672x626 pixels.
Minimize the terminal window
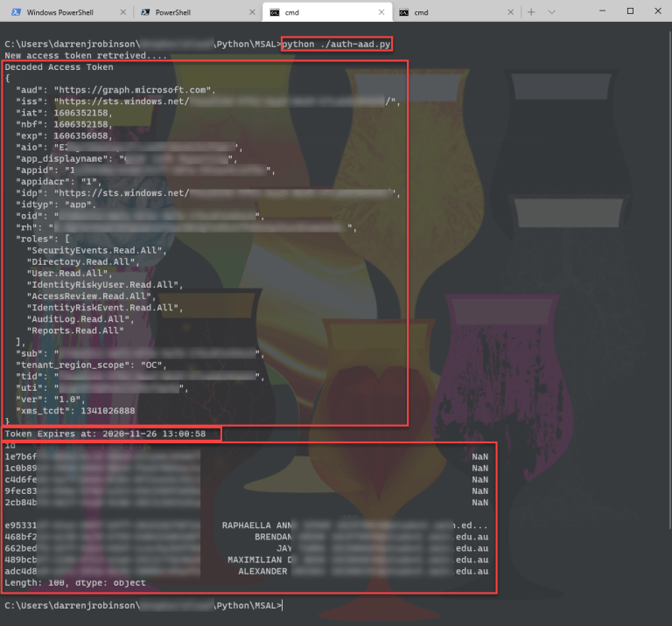[x=602, y=10]
